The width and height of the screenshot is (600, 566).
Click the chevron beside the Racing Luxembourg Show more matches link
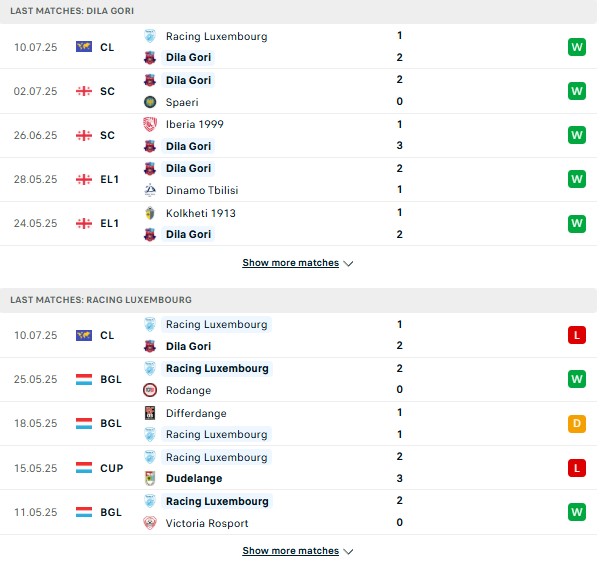[x=348, y=551]
